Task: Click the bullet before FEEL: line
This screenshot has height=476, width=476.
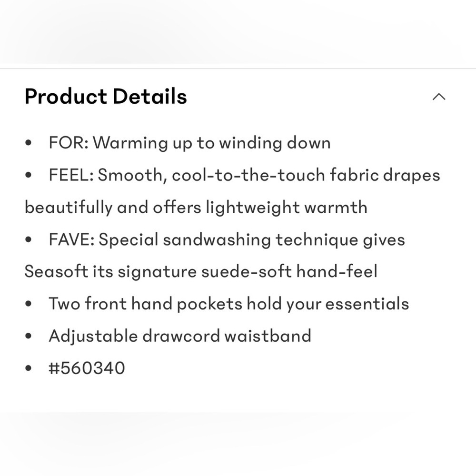Action: (29, 175)
